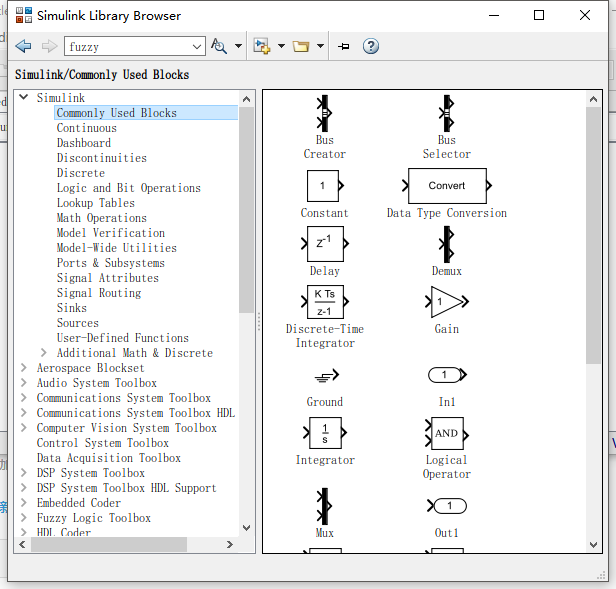The width and height of the screenshot is (616, 589).
Task: Collapse the Simulink tree node
Action: point(24,97)
